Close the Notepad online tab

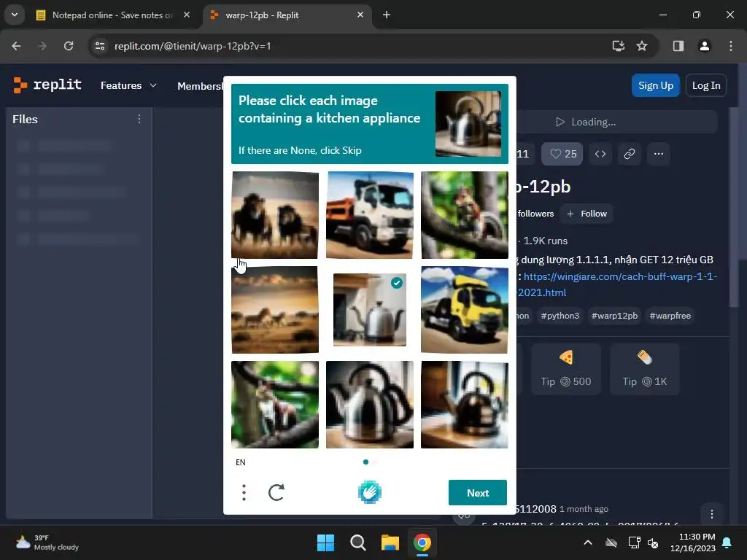(x=187, y=15)
